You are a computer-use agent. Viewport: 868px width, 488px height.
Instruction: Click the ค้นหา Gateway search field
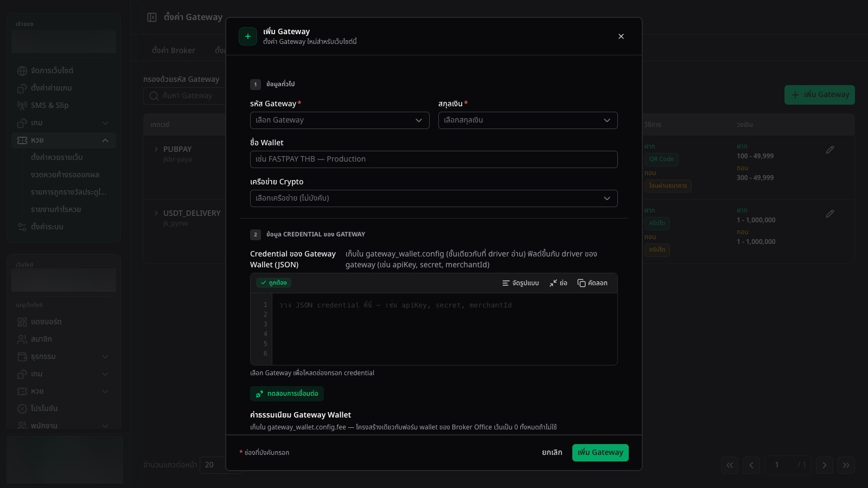pyautogui.click(x=184, y=96)
